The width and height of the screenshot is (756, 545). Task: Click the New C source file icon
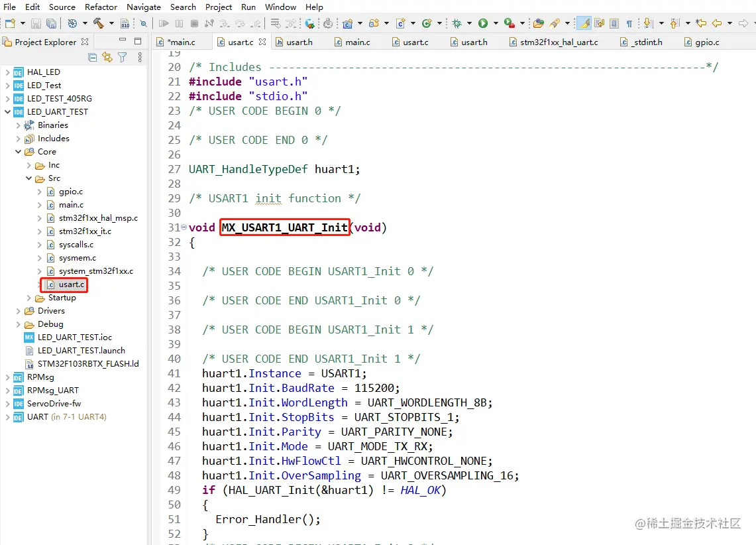pos(400,23)
